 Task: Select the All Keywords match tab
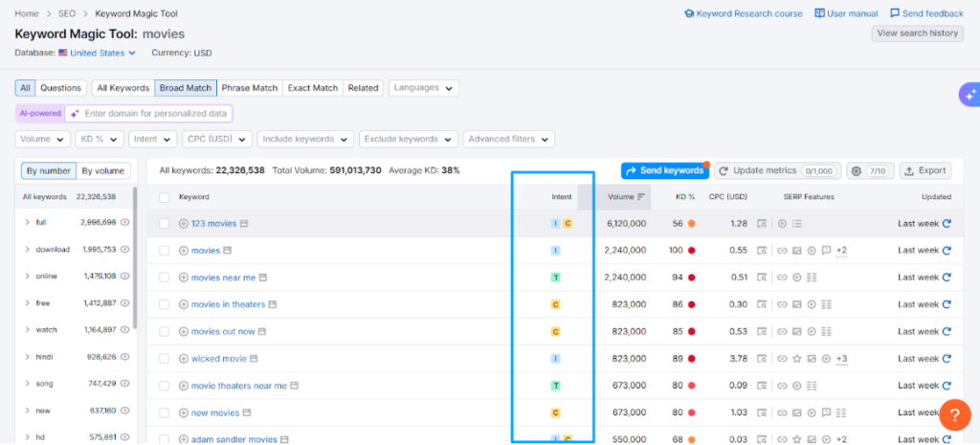[123, 88]
